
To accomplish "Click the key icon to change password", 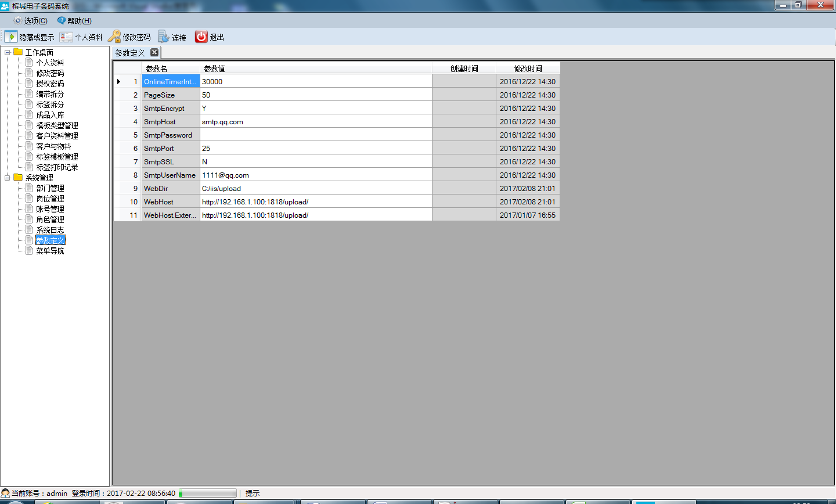I will pyautogui.click(x=114, y=37).
